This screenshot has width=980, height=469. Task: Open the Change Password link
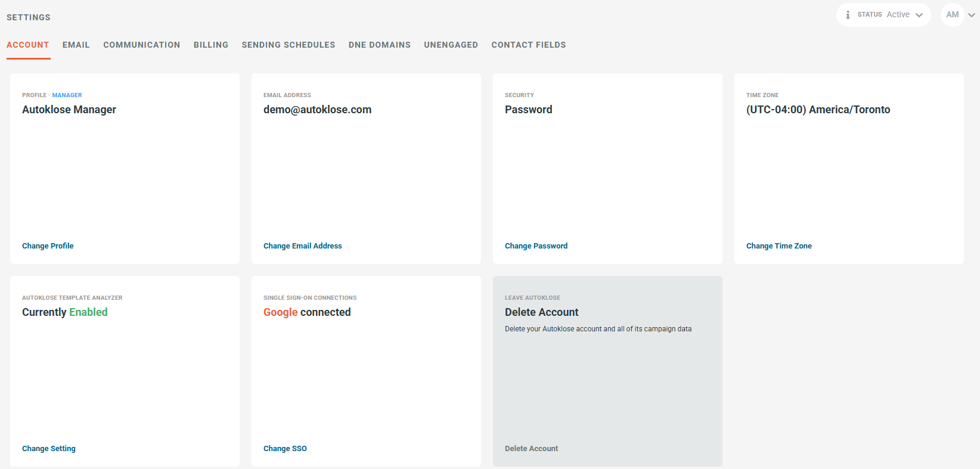click(x=536, y=246)
